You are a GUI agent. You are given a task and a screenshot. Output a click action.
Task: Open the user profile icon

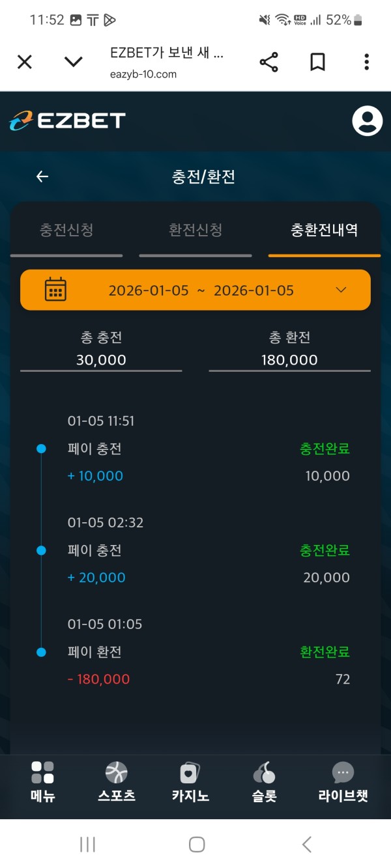tap(367, 120)
